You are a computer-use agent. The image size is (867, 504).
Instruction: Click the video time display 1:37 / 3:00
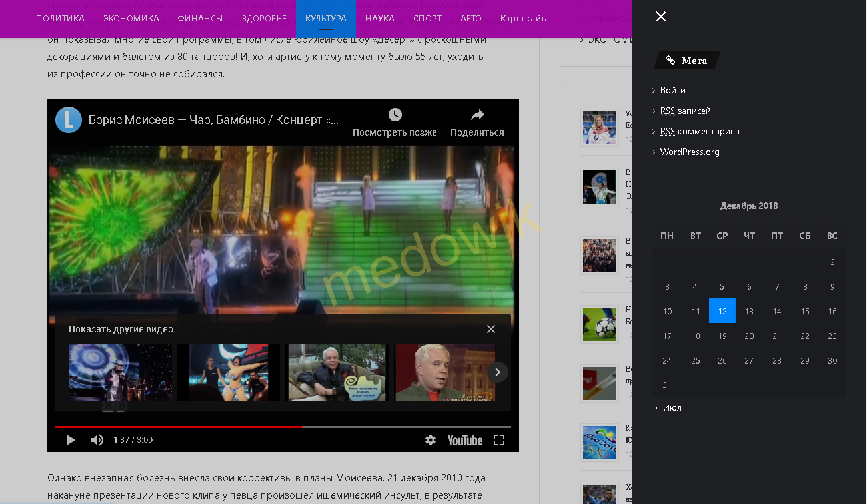coord(133,440)
